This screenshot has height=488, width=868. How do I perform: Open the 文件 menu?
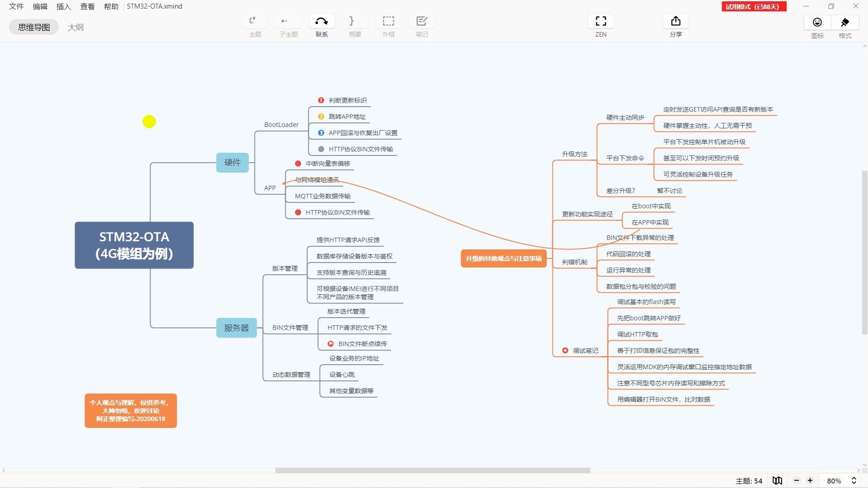(x=16, y=6)
